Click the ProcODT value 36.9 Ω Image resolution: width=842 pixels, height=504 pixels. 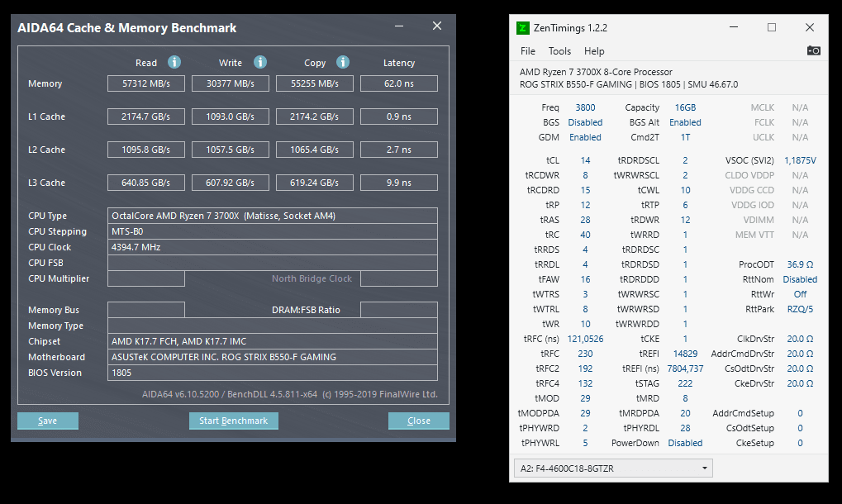pos(800,264)
